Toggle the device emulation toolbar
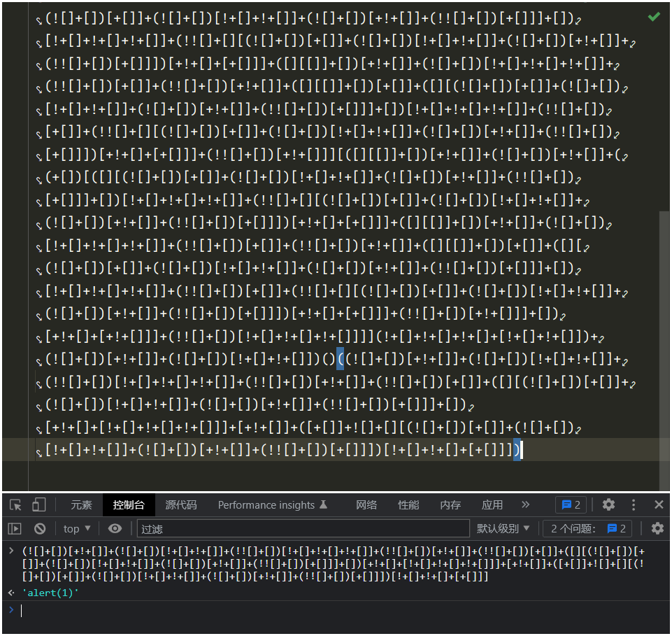 [x=38, y=504]
